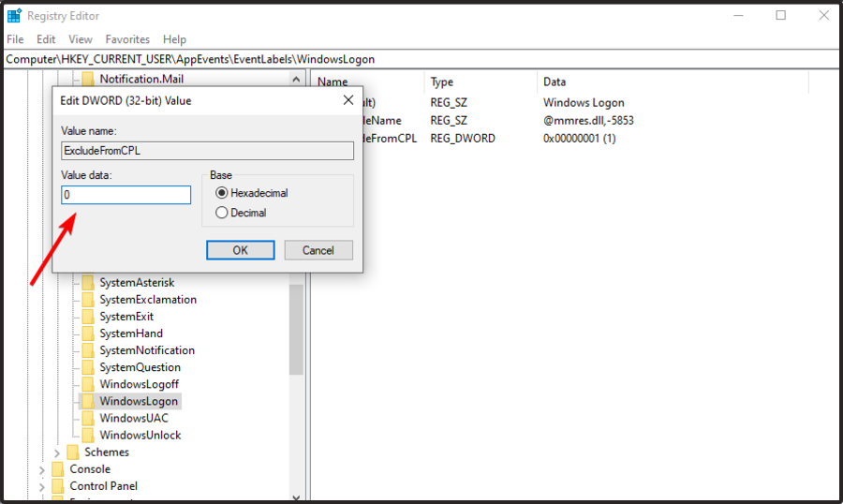Click the WindowsUnlock tree label

[140, 436]
